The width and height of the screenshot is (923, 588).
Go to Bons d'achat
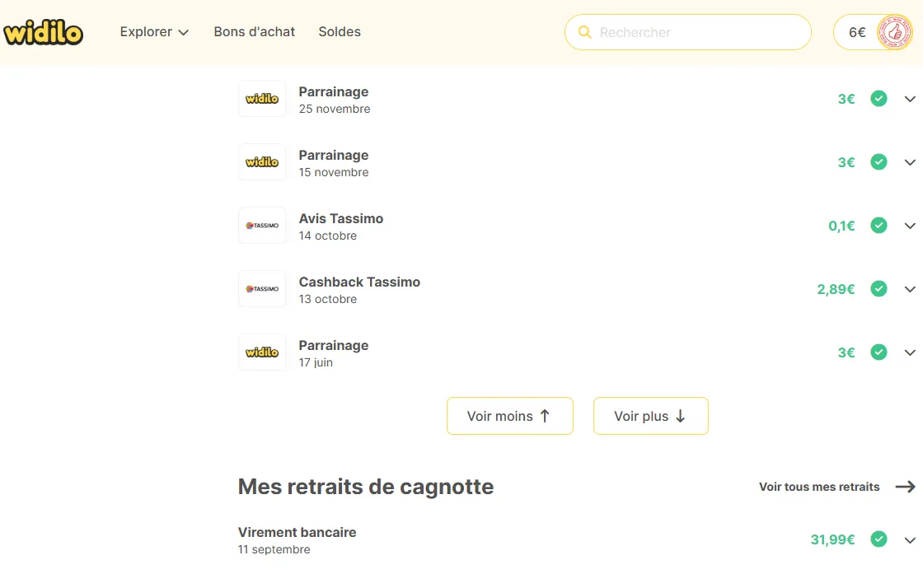tap(255, 32)
